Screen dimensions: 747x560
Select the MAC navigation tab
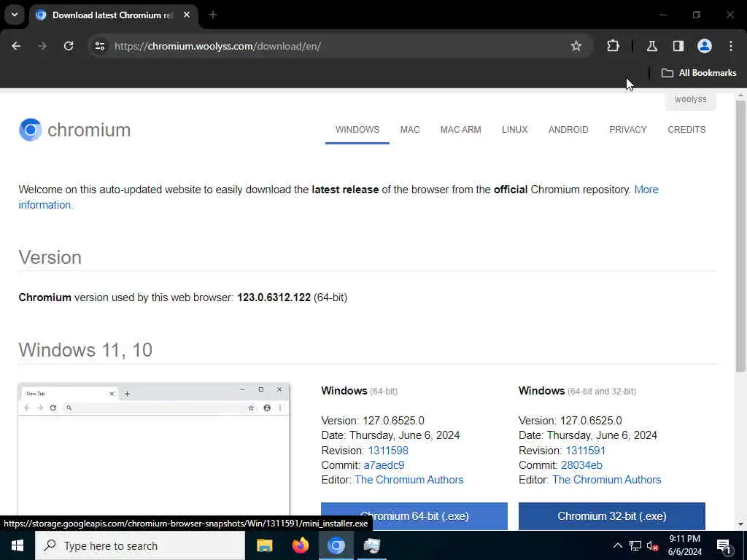click(x=410, y=130)
